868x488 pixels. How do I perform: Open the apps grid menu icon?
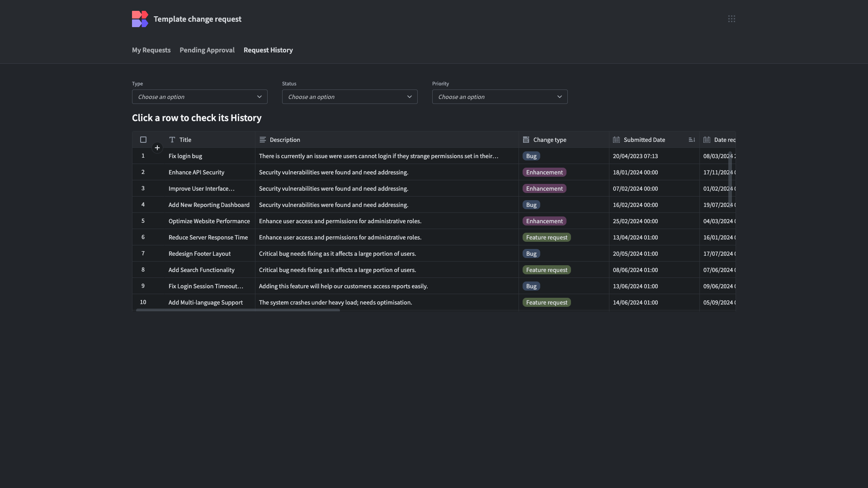731,19
